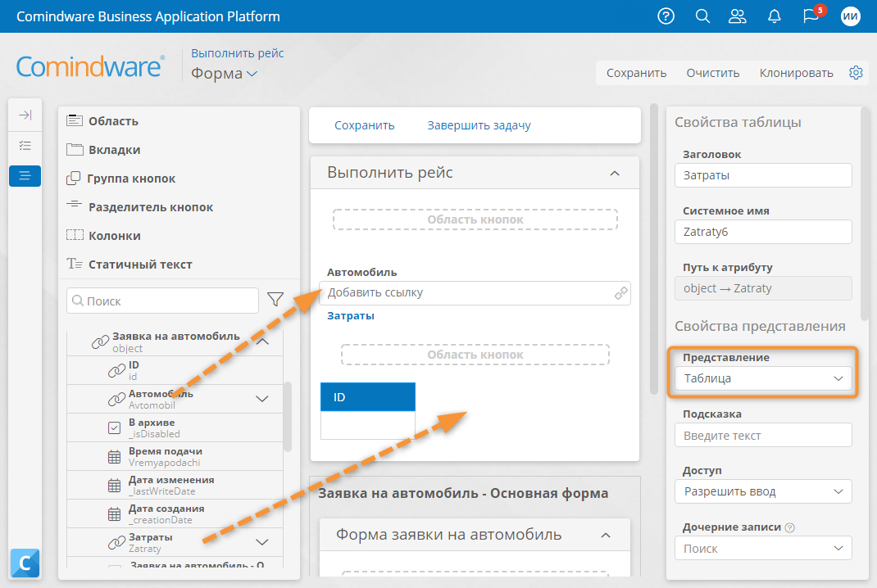Viewport: 877px width, 588px height.
Task: Click the blue C icon at bottom
Action: pos(25,563)
